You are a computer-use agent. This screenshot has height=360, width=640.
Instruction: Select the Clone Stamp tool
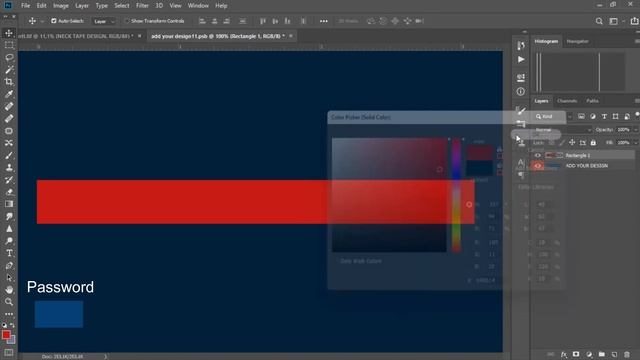coord(9,167)
